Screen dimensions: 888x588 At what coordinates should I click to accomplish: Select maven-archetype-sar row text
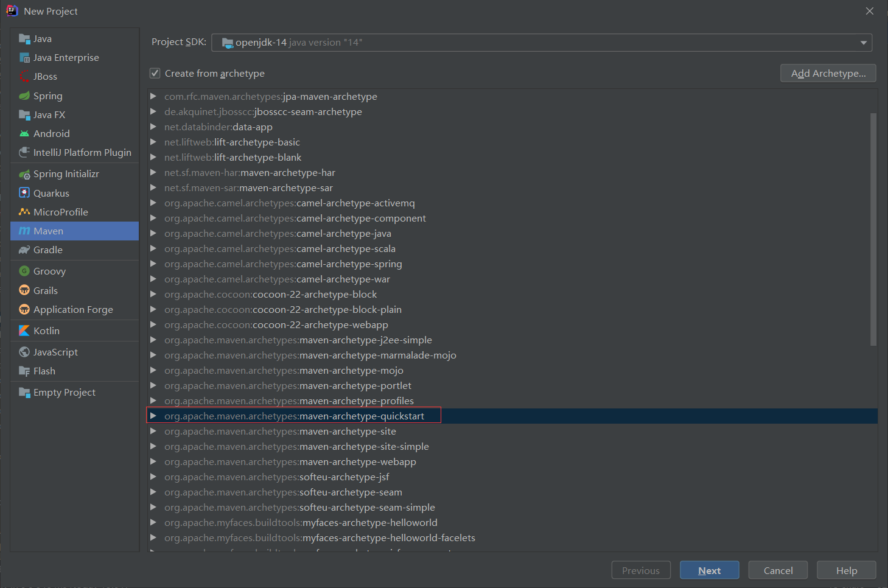click(x=248, y=187)
